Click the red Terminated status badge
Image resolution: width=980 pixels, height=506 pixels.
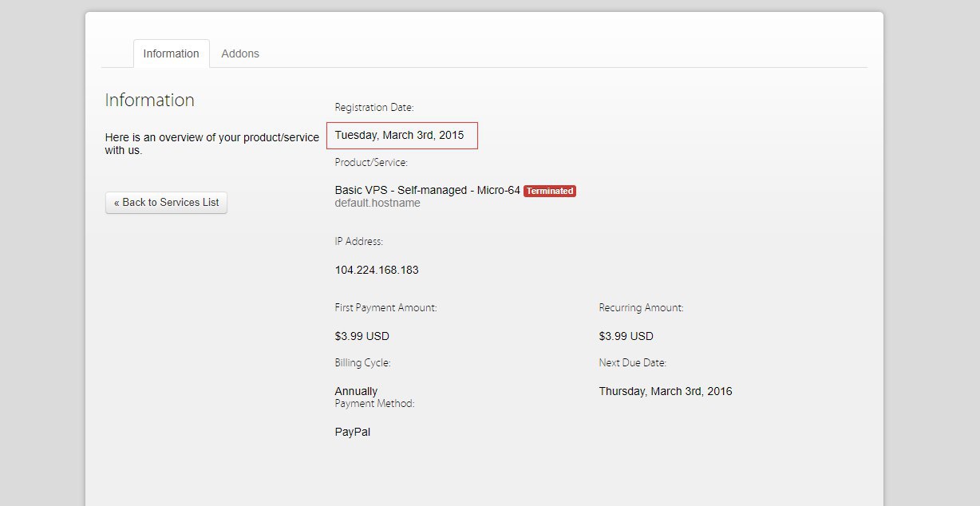pyautogui.click(x=550, y=192)
